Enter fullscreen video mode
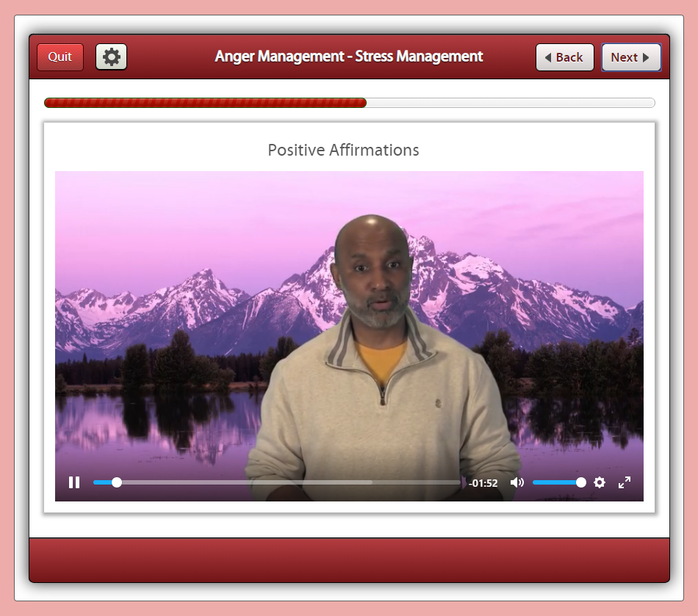698x616 pixels. click(625, 482)
